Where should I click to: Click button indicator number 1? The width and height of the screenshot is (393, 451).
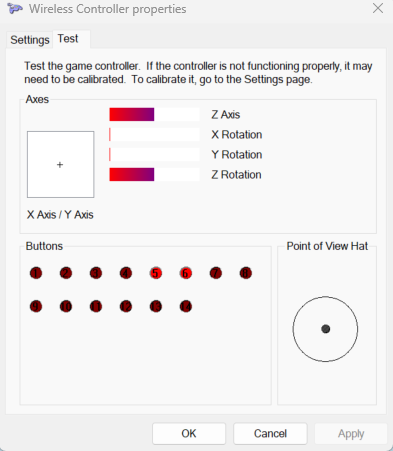tap(36, 273)
